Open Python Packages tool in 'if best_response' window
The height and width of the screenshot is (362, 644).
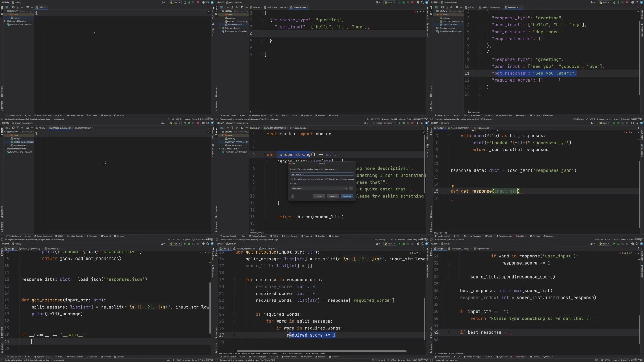[x=472, y=357]
